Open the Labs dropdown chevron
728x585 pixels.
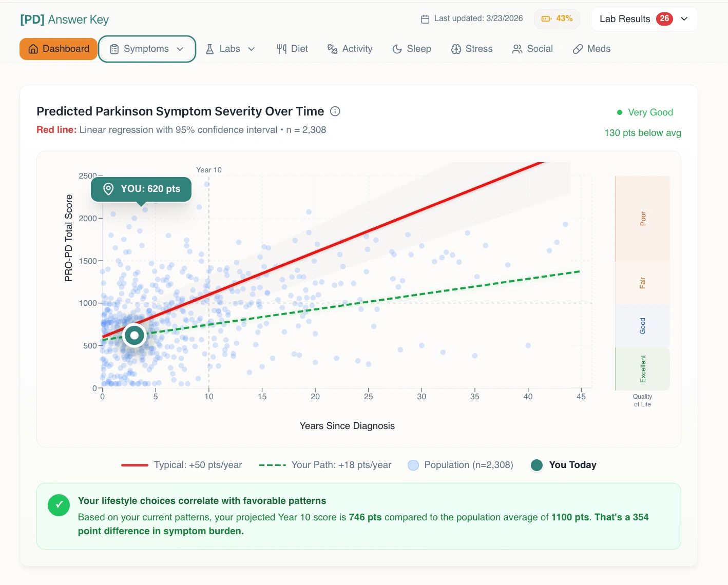[252, 49]
